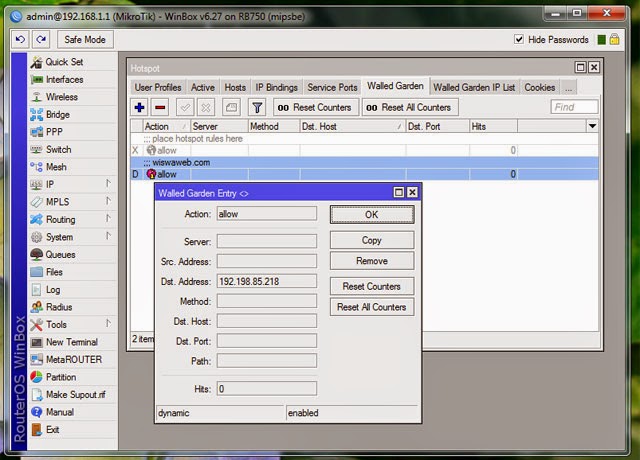Launch a New Terminal
640x460 pixels.
[72, 342]
